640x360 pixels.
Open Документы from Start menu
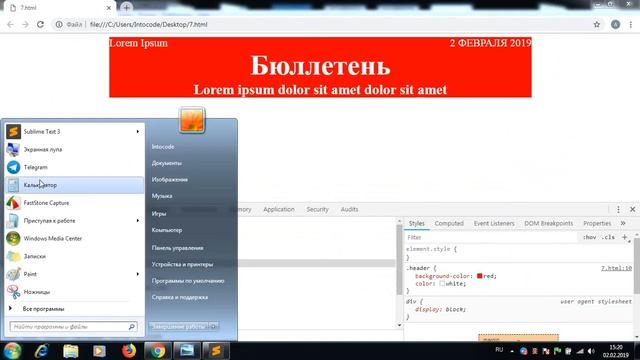[x=167, y=163]
